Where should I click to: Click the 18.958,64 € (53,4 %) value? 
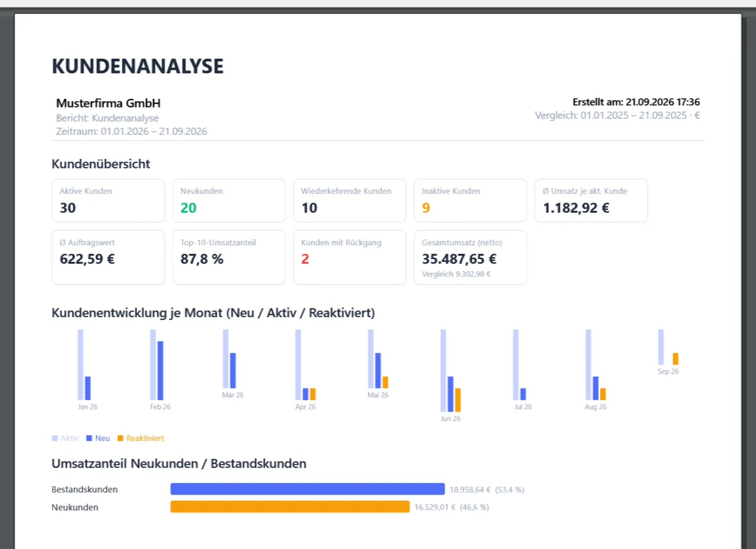point(487,490)
